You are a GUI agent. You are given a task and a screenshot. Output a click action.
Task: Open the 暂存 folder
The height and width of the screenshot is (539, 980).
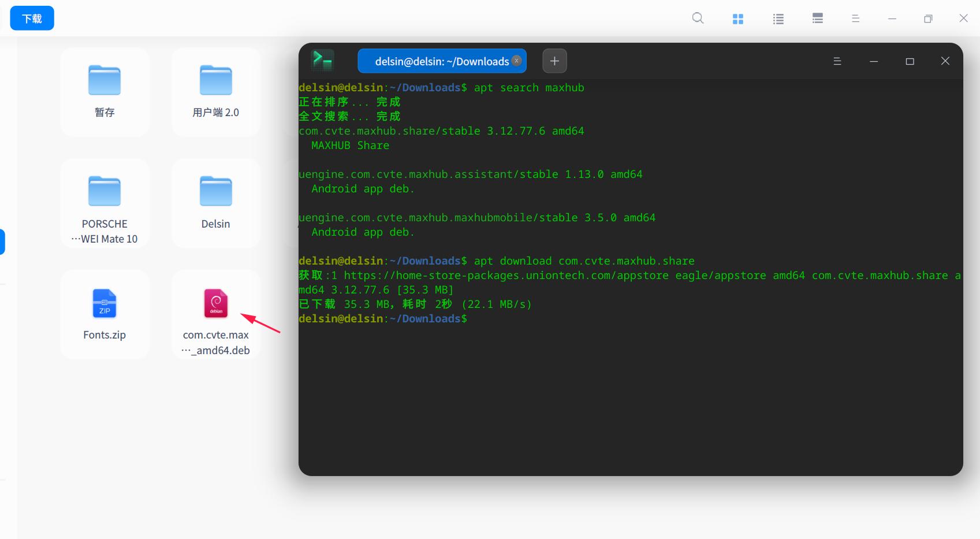tap(105, 91)
